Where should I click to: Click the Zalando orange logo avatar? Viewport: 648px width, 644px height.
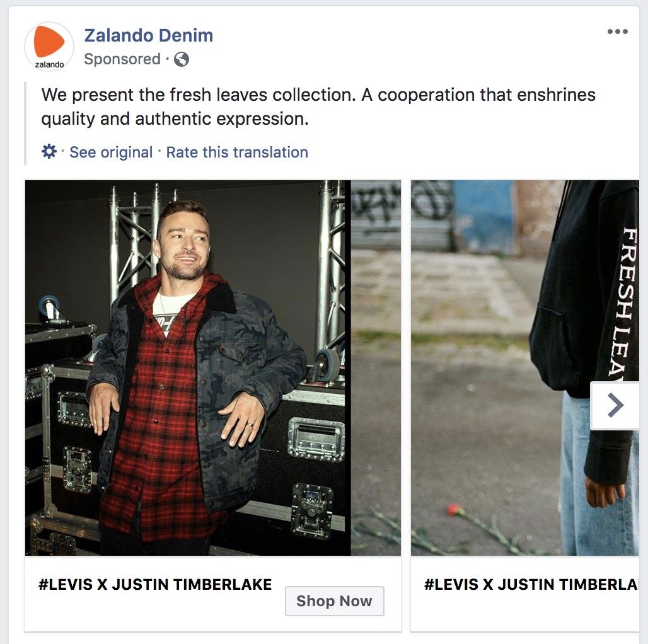tap(49, 46)
